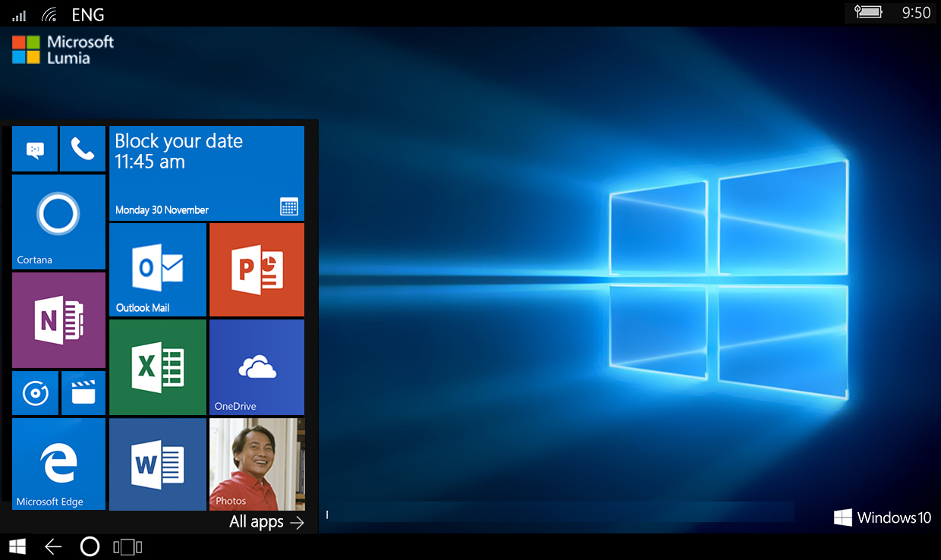This screenshot has width=941, height=560.
Task: Tap the Cortana search circle in taskbar
Action: [x=90, y=546]
